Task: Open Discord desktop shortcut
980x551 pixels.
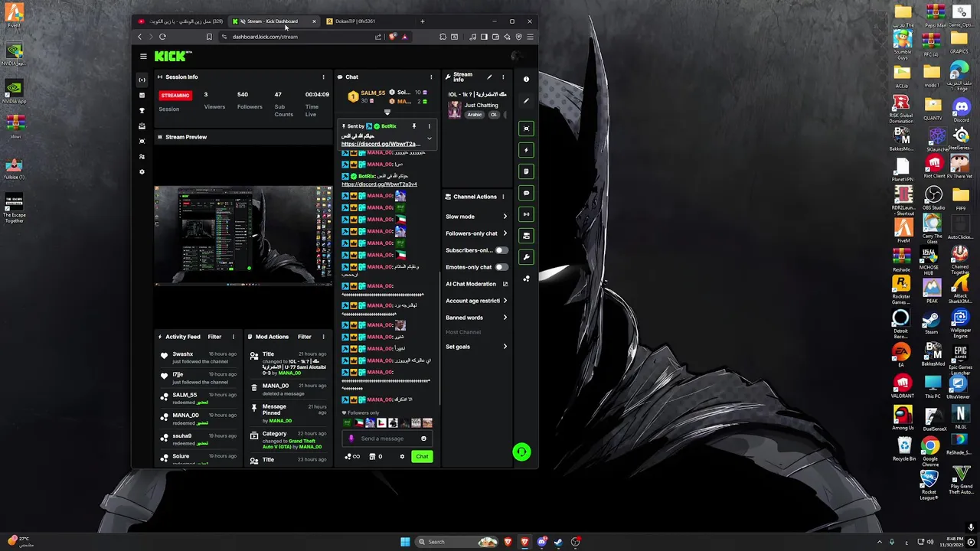Action: pos(961,109)
